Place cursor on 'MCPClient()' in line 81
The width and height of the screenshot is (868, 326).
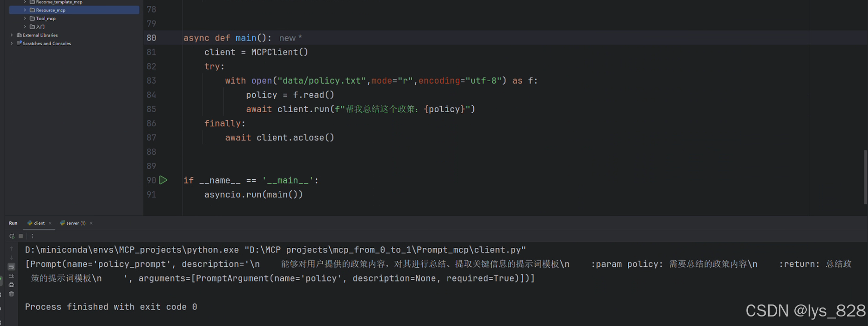point(280,52)
